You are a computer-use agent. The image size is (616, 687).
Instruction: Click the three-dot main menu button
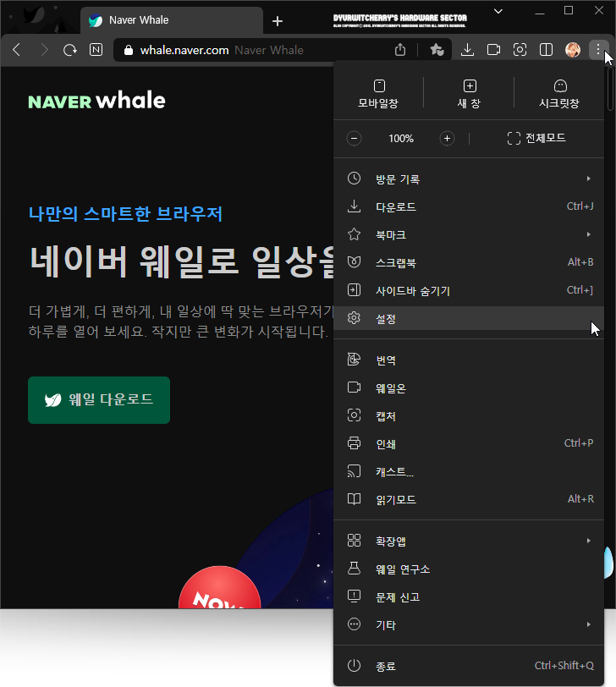point(598,50)
